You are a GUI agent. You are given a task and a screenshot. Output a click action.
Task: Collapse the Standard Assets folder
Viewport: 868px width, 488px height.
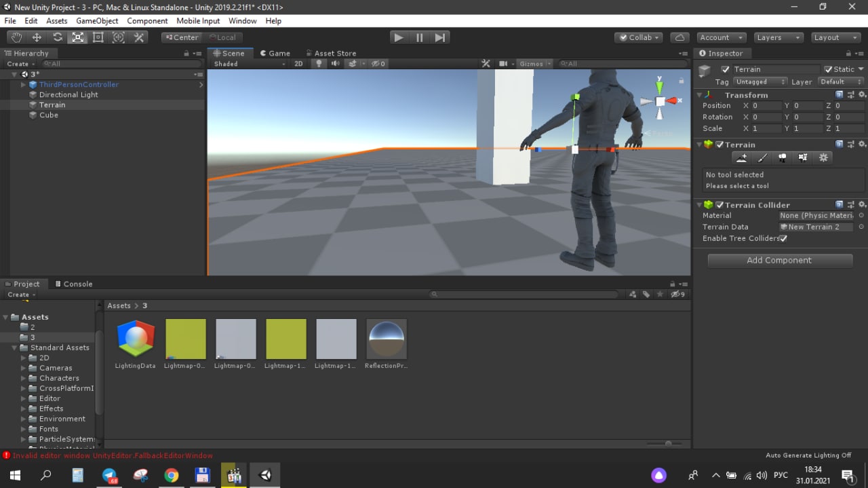[x=15, y=348]
